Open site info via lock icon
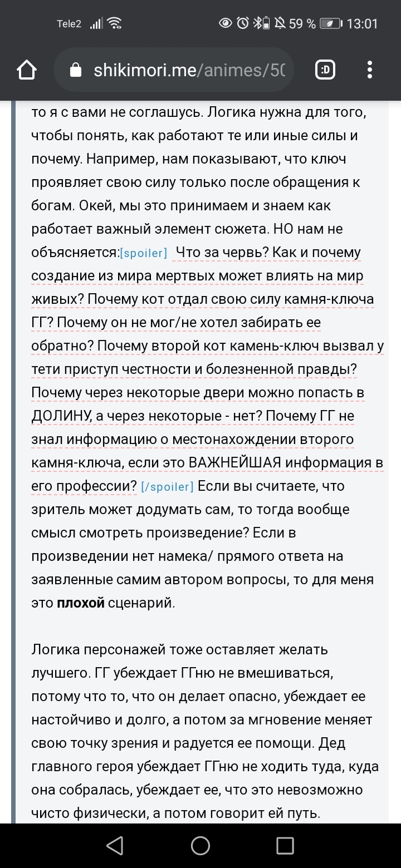The height and width of the screenshot is (868, 401). click(x=75, y=70)
